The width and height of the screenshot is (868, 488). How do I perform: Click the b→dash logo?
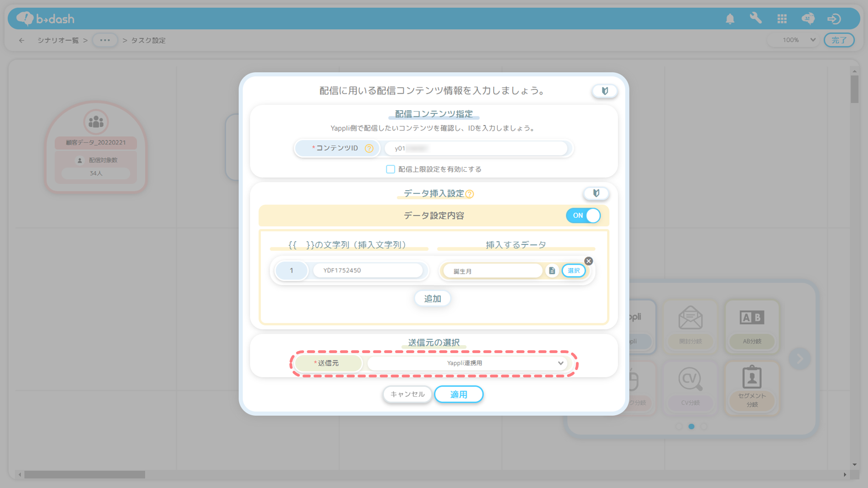(45, 18)
